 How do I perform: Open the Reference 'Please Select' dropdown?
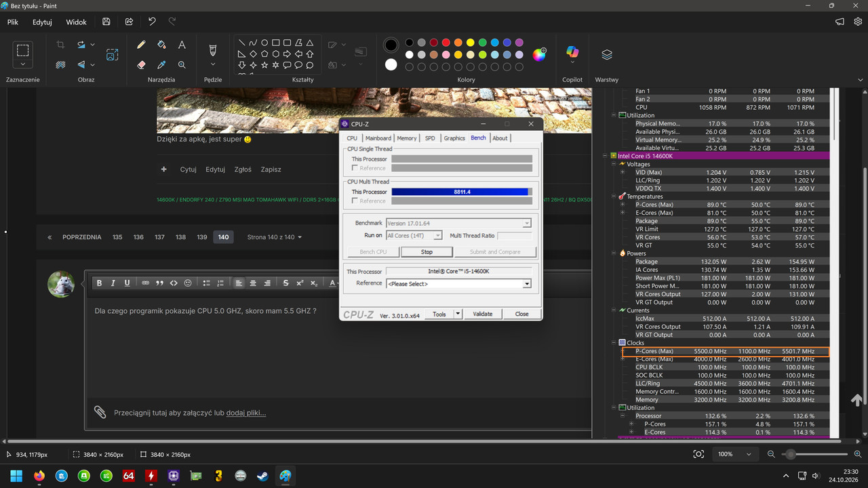click(x=458, y=284)
